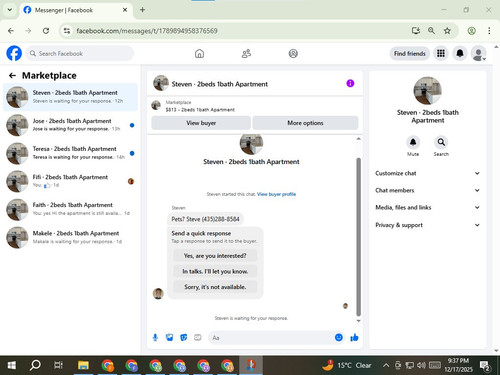Open the Groups icon in top navigation
This screenshot has width=500, height=375.
(x=293, y=53)
